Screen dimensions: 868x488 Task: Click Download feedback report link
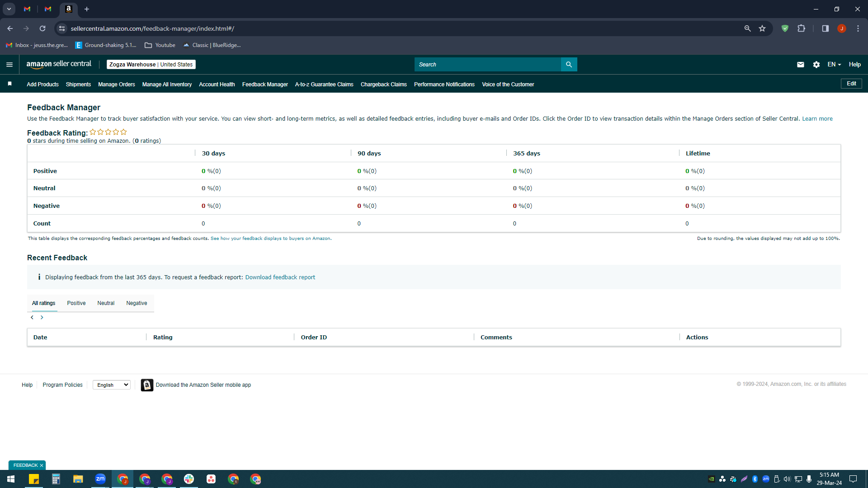280,277
